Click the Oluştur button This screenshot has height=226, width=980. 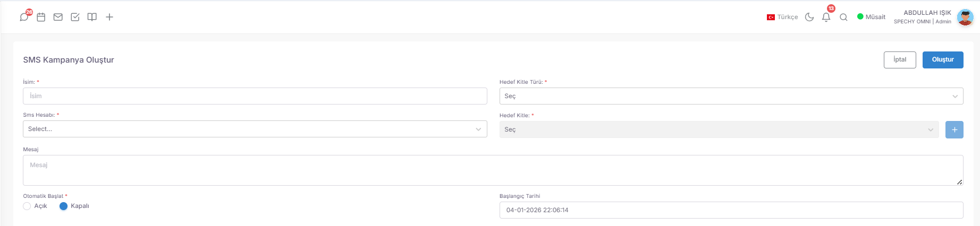pos(943,60)
